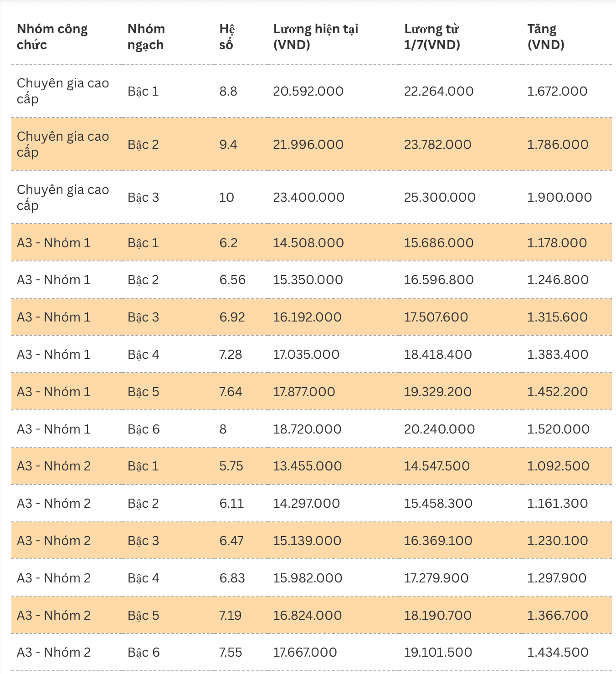
Task: Select increase amount 1.366.700
Action: (558, 615)
